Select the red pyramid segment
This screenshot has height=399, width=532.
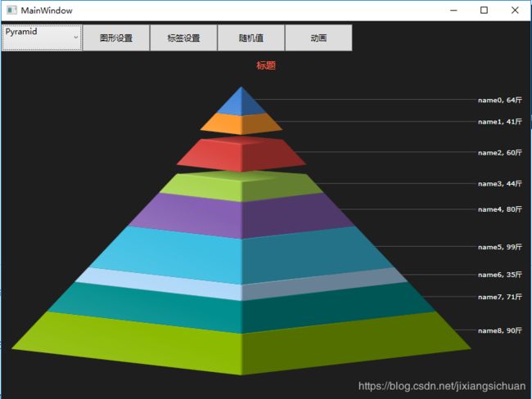(x=241, y=155)
